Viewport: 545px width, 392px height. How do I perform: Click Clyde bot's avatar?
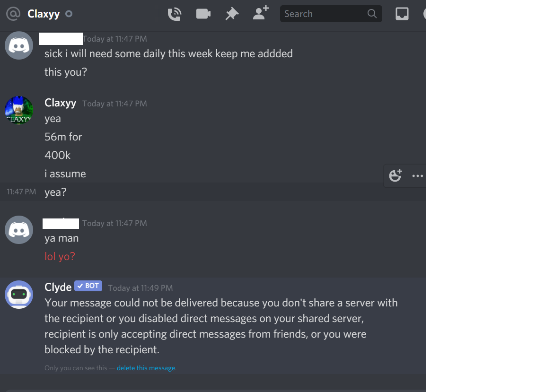pos(19,295)
